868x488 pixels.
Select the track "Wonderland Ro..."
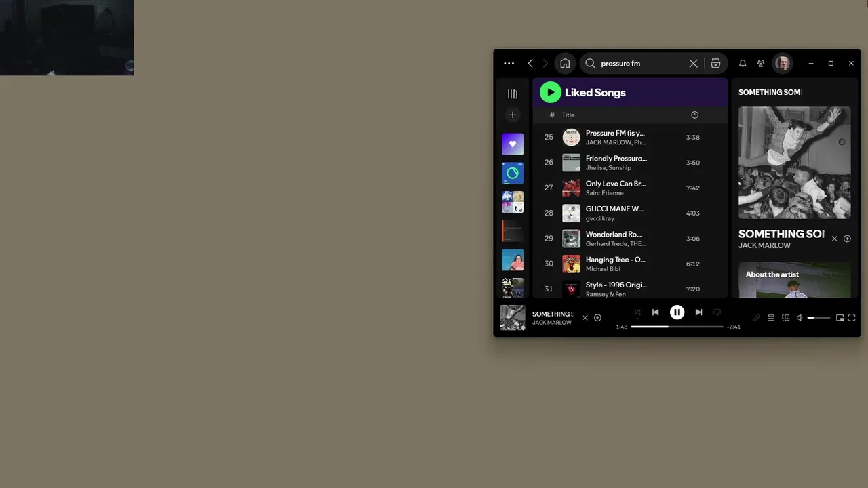pos(614,234)
